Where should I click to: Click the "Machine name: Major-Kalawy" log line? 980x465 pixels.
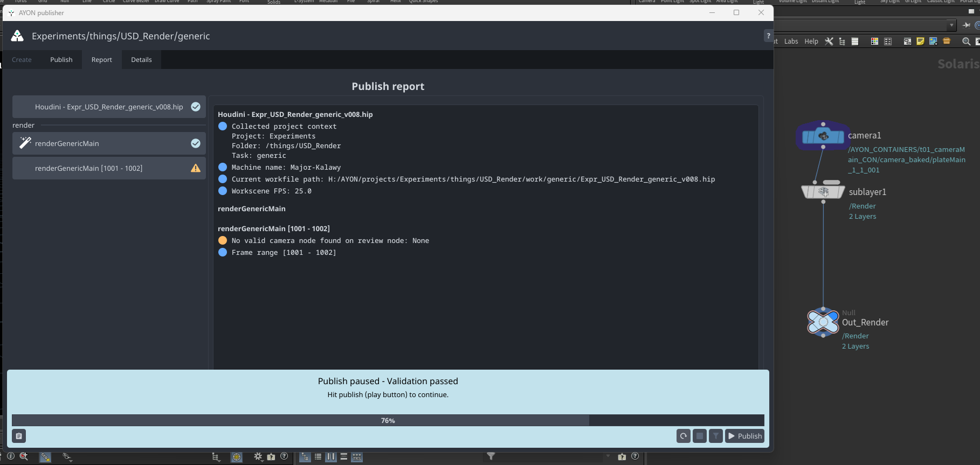coord(286,168)
